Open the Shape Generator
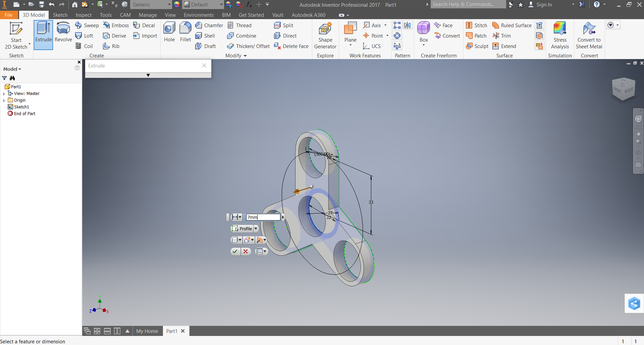The height and width of the screenshot is (345, 644). pyautogui.click(x=325, y=36)
